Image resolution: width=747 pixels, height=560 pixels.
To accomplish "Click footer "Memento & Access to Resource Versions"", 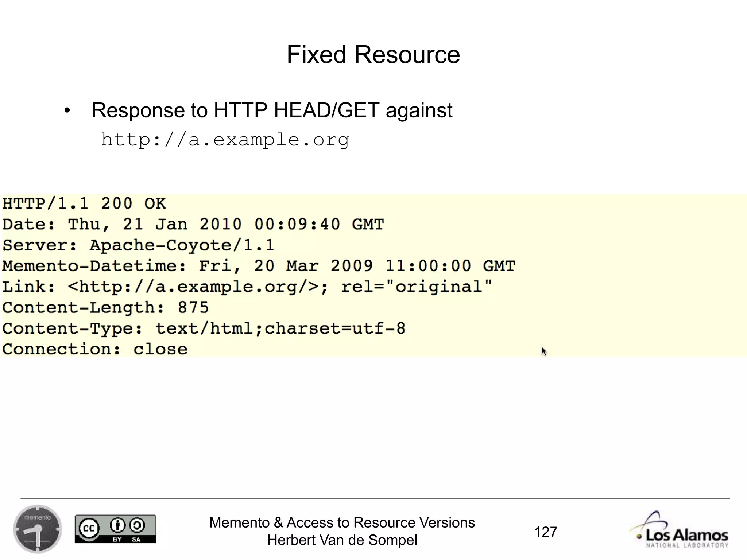I will coord(342,522).
